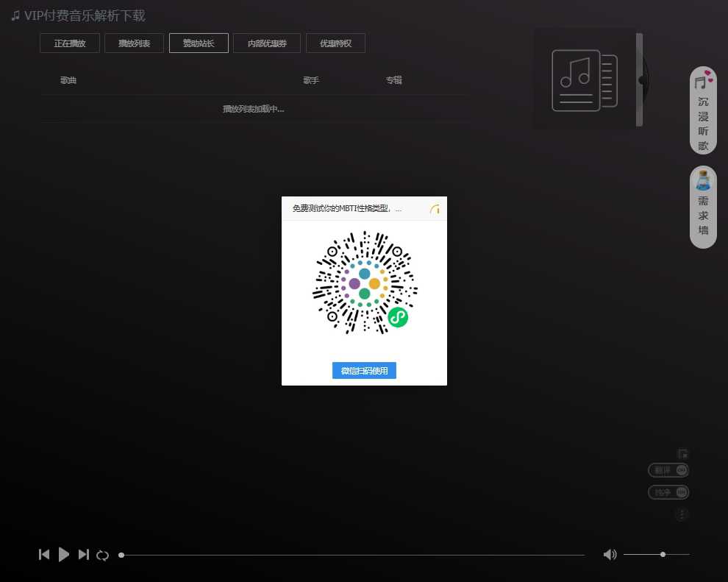The height and width of the screenshot is (582, 728).
Task: Click the album cover placeholder
Action: [585, 79]
